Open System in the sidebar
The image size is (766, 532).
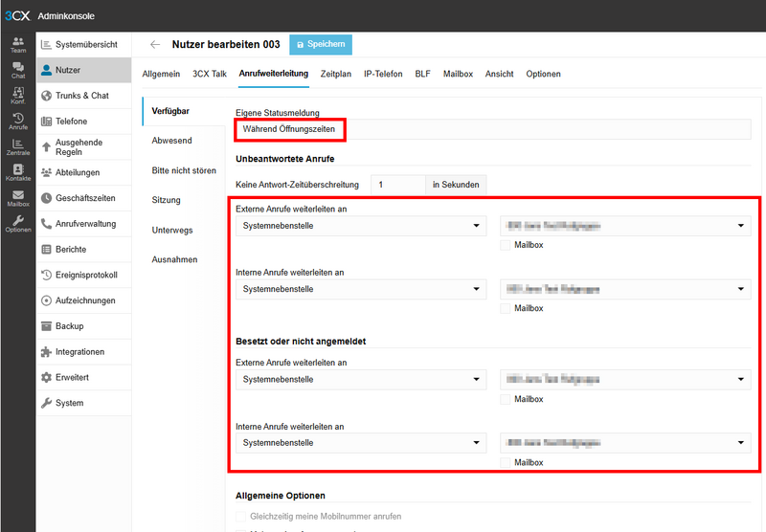click(83, 403)
